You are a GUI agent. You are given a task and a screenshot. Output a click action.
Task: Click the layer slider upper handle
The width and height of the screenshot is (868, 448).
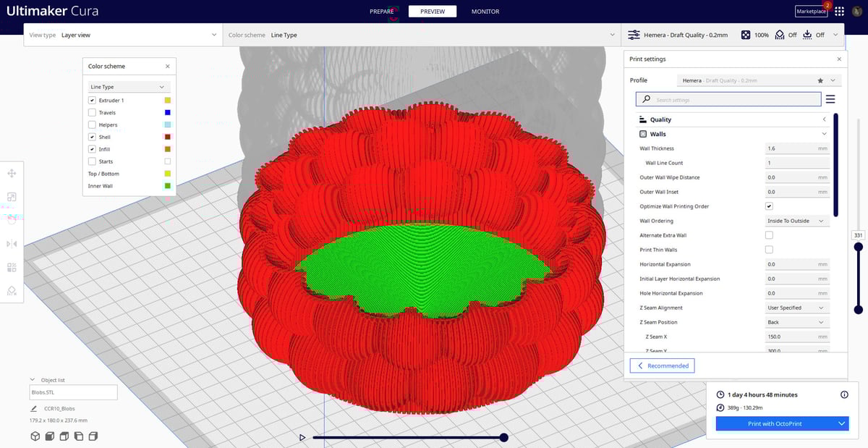(x=859, y=247)
